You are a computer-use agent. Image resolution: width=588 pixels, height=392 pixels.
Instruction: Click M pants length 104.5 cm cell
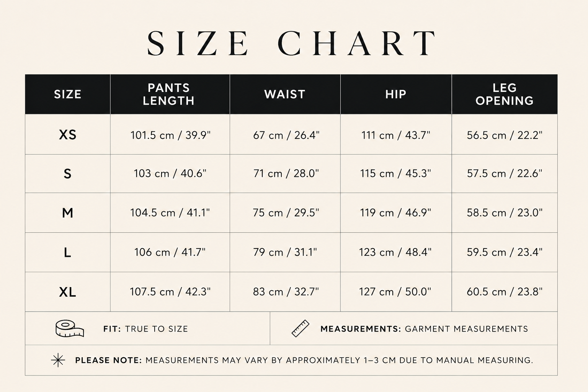click(x=170, y=212)
